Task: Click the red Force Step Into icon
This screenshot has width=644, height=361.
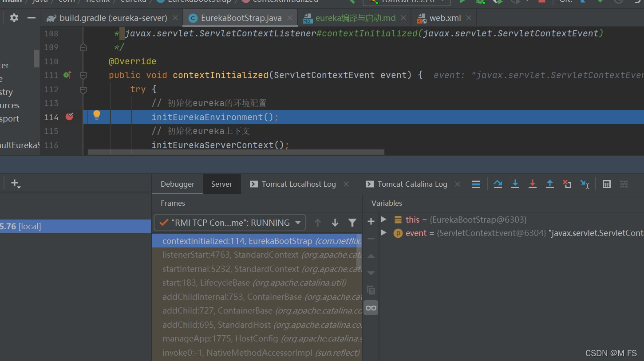Action: pyautogui.click(x=532, y=184)
